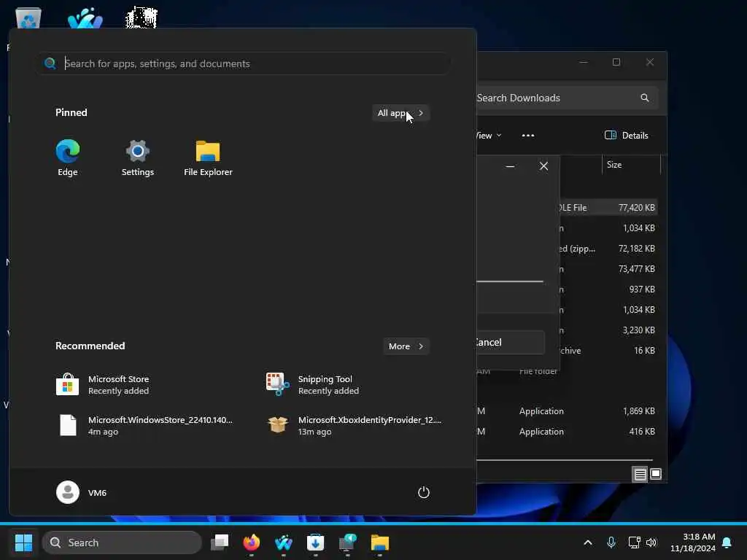Switch Explorer to large thumbnails view

[x=656, y=474]
